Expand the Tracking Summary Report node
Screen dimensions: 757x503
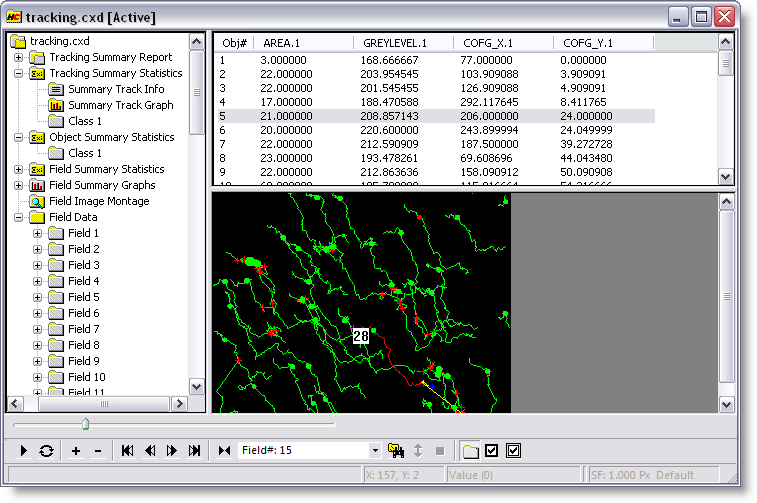[19, 57]
